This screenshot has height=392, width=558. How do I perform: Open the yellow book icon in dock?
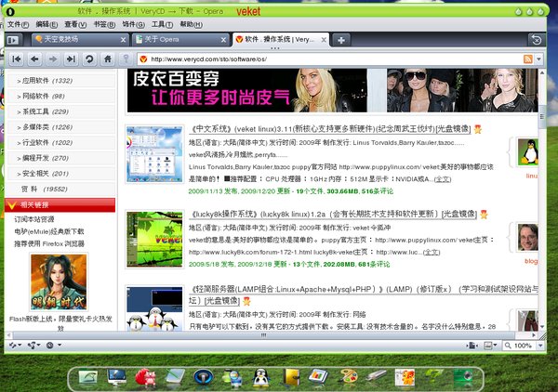pyautogui.click(x=291, y=377)
